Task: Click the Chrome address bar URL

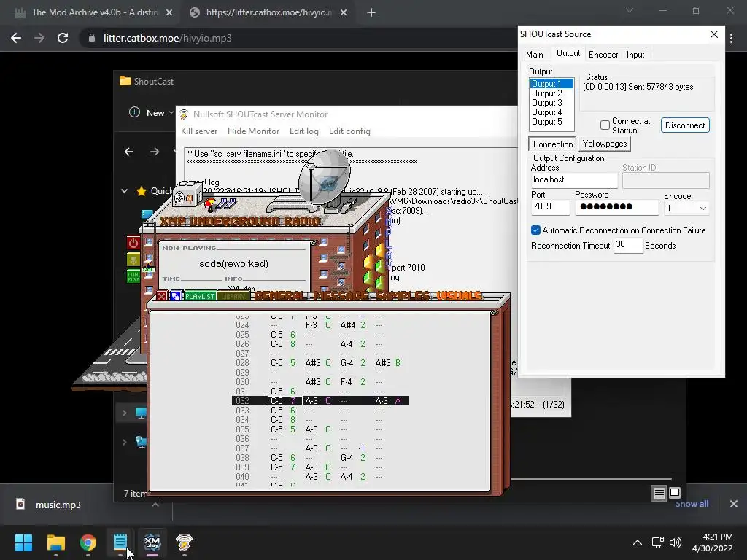Action: [x=167, y=38]
